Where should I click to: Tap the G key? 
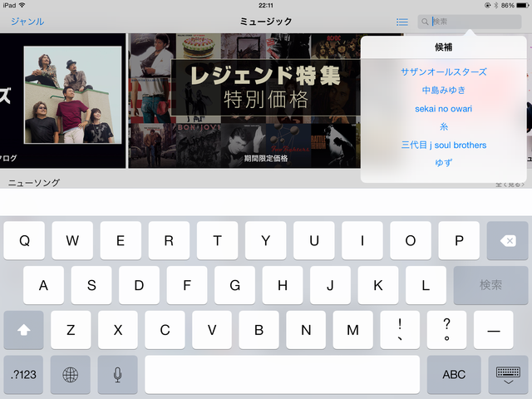click(x=234, y=285)
